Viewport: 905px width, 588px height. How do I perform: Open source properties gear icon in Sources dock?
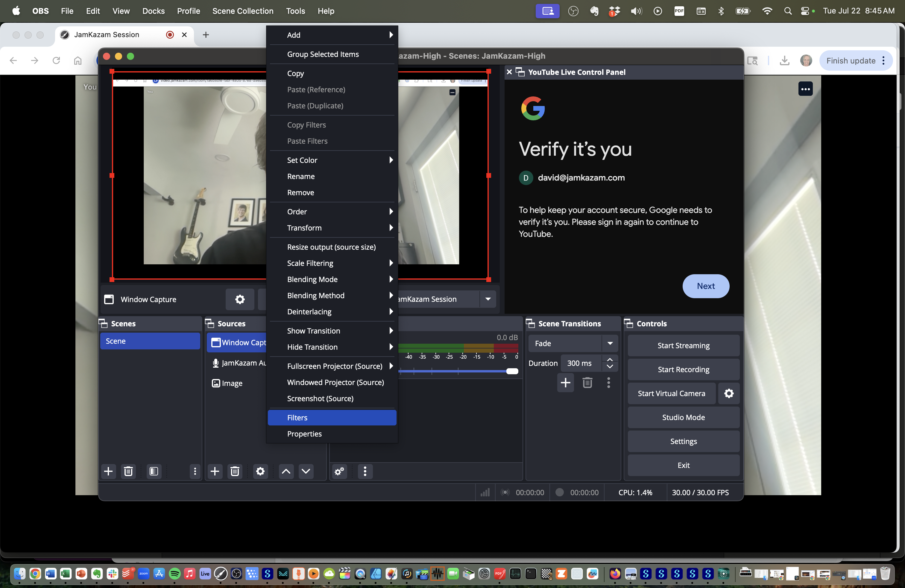pyautogui.click(x=260, y=472)
